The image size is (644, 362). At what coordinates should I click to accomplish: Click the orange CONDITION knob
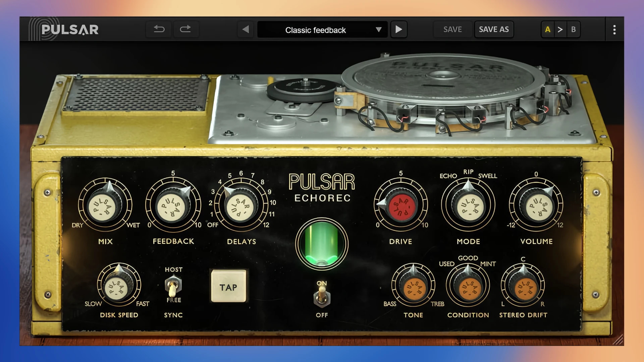tap(469, 286)
